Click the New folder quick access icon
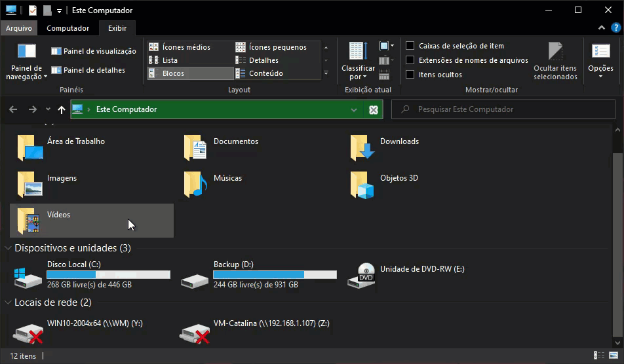Viewport: 624px width, 364px height. [x=47, y=10]
